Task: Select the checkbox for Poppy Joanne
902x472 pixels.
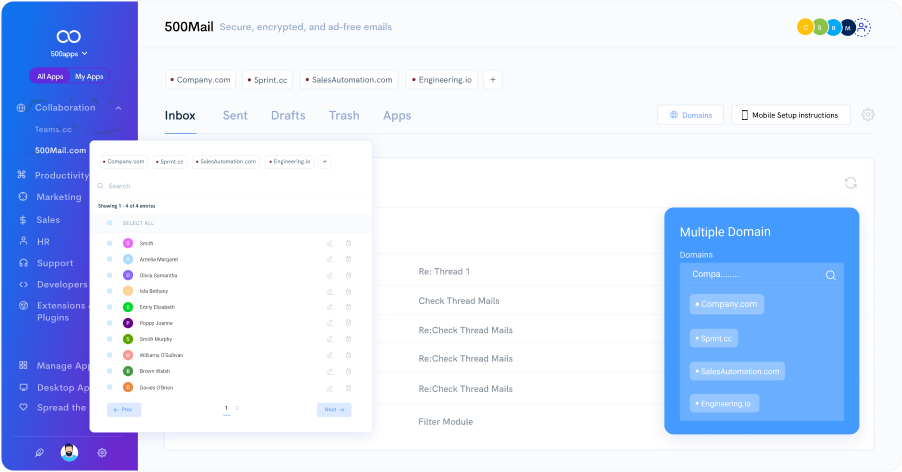Action: (109, 323)
